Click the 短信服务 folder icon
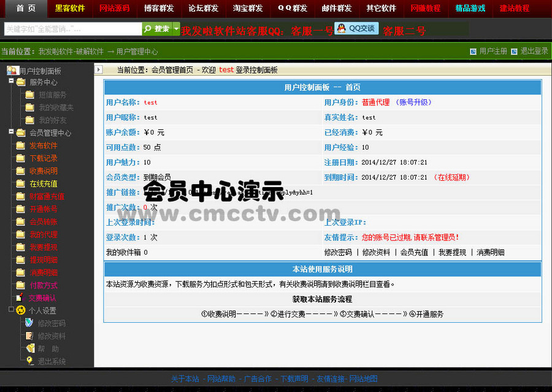The height and width of the screenshot is (392, 552). 30,94
